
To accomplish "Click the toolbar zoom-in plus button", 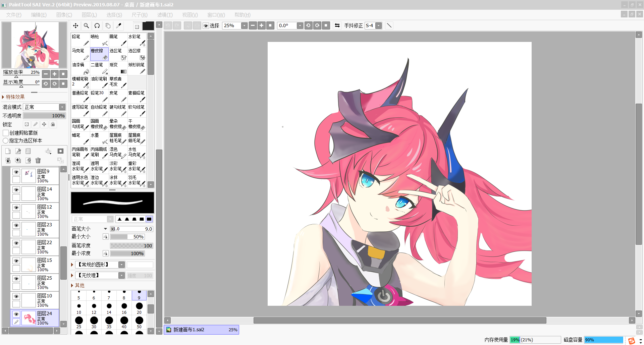I will (262, 25).
